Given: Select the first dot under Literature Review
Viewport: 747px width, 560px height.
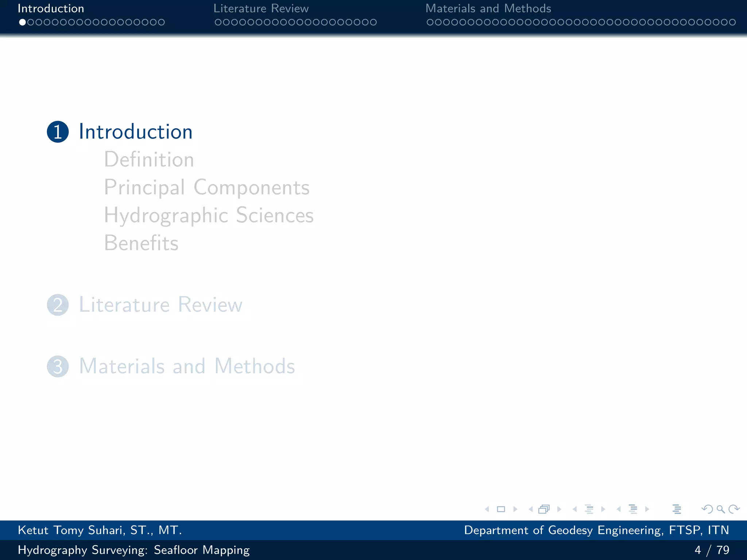Looking at the screenshot, I should 218,22.
